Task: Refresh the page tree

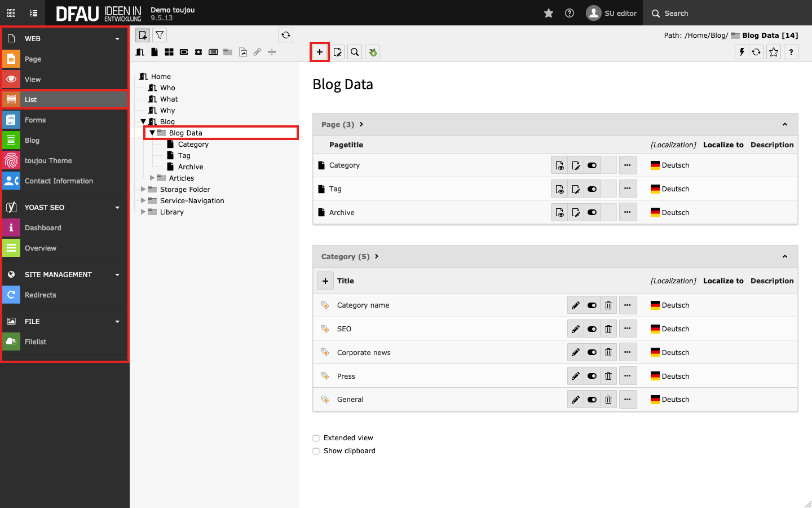Action: tap(286, 35)
